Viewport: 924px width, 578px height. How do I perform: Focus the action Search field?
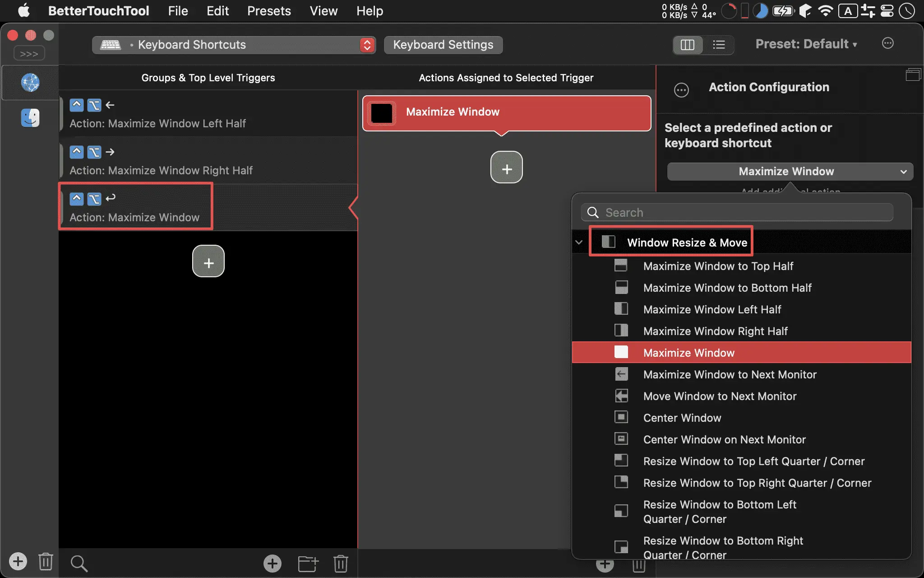[x=737, y=212]
